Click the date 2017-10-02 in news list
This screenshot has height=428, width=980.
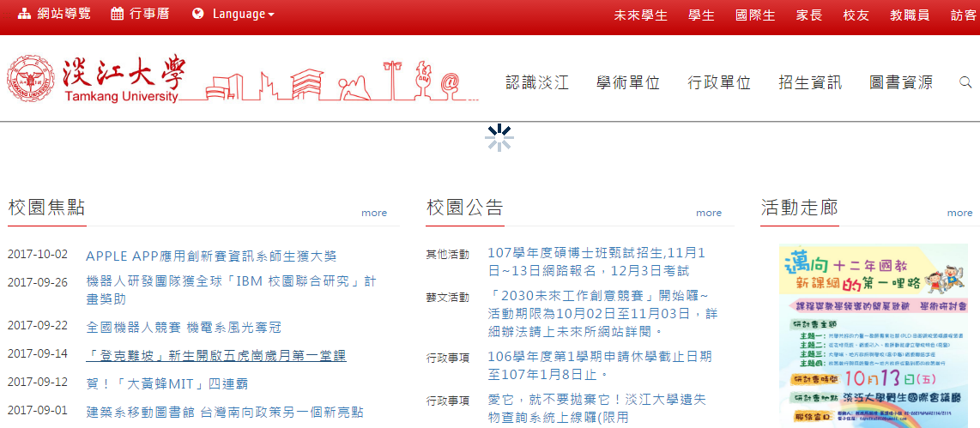coord(38,254)
